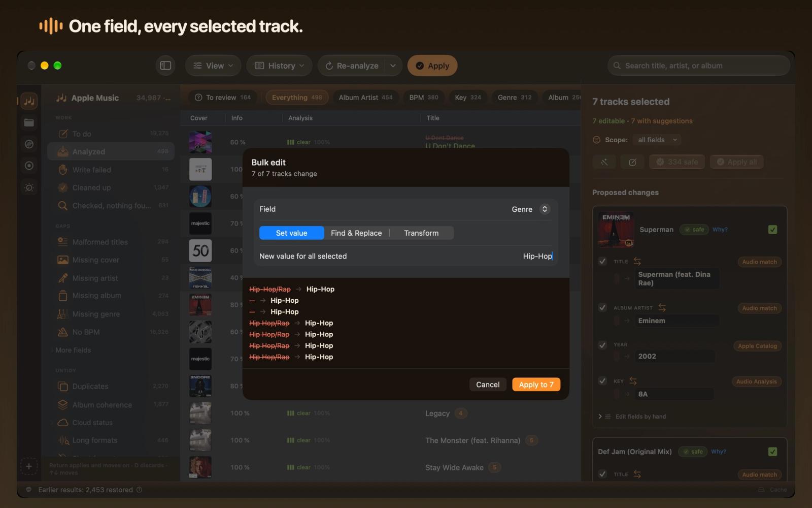Uncheck Def Jam TITLE change
The width and height of the screenshot is (812, 508).
point(602,474)
